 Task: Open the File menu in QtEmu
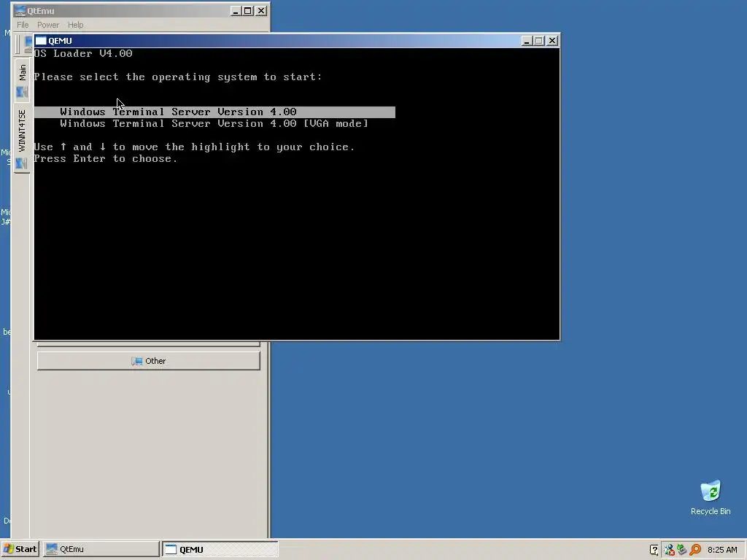23,25
